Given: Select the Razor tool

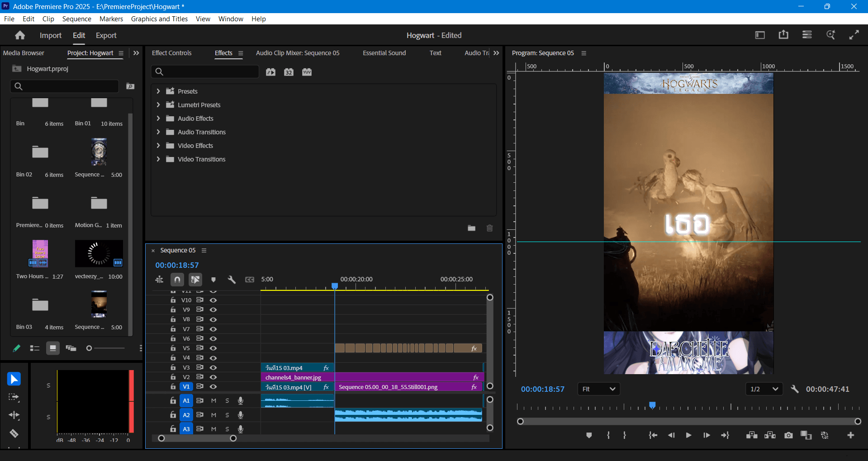Looking at the screenshot, I should (x=14, y=433).
